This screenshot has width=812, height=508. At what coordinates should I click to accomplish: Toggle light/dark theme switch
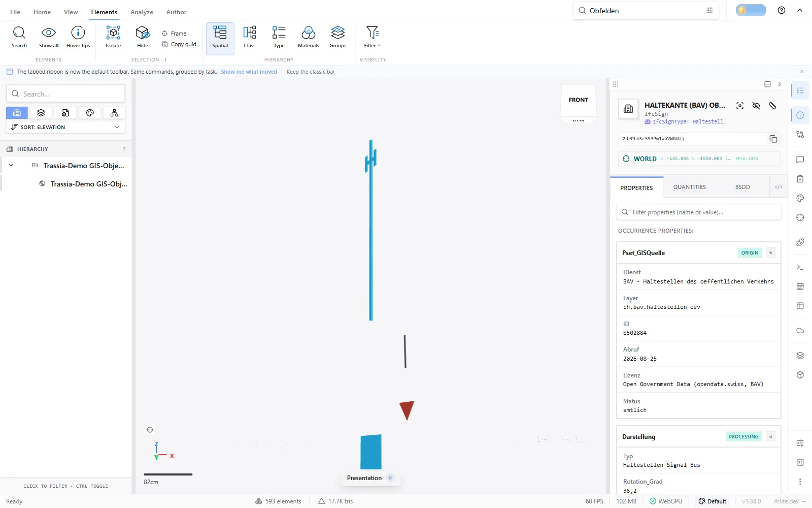pos(751,10)
